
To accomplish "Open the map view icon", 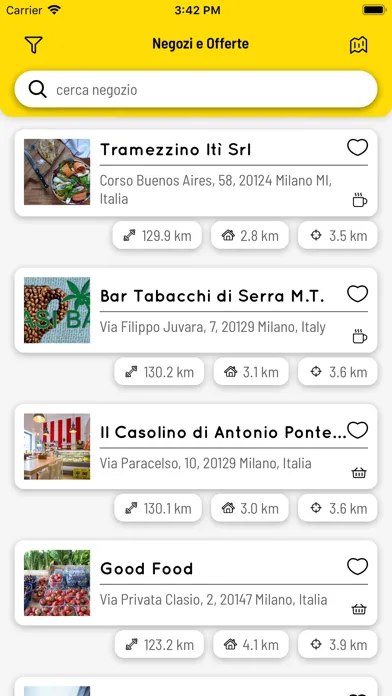I will 358,44.
